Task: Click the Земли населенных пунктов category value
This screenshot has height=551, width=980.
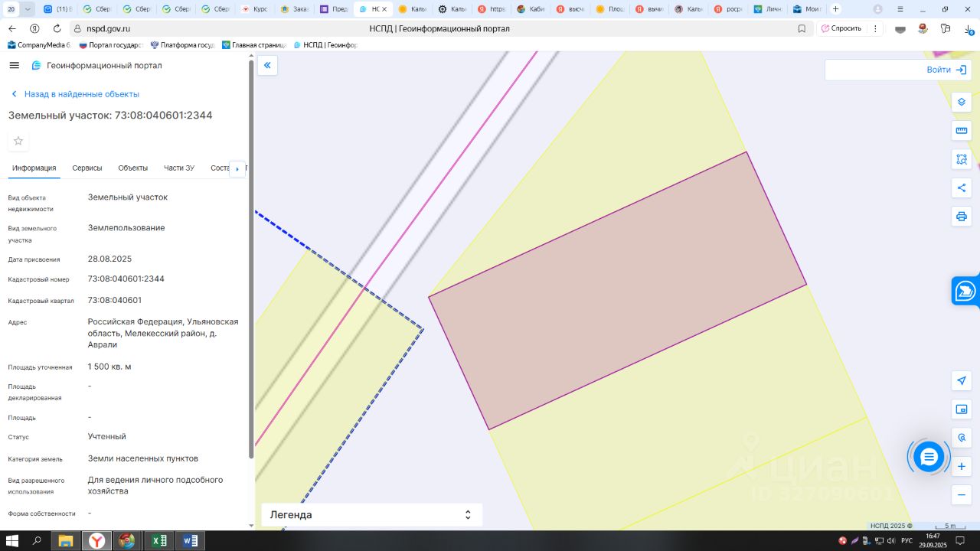Action: [143, 458]
